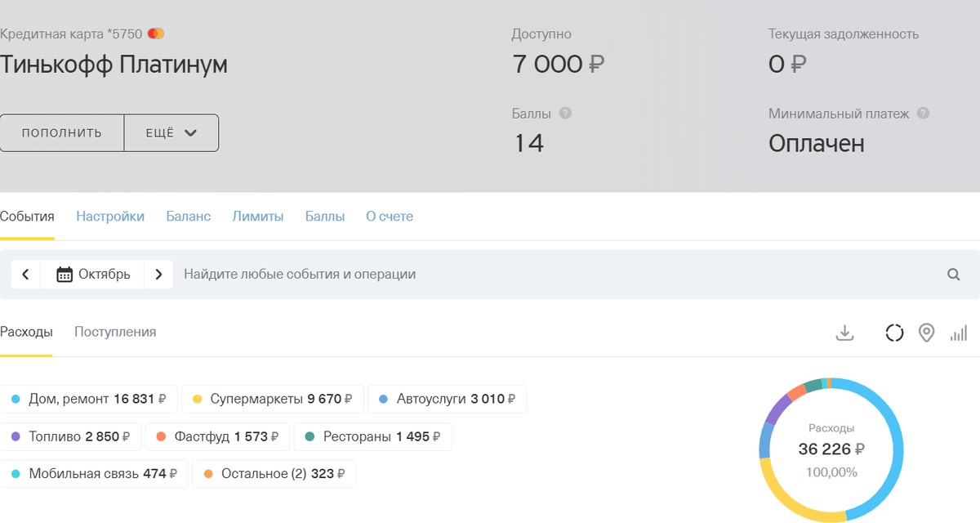Viewport: 980px width, 523px height.
Task: Expand the ЕЩЁ dropdown menu
Action: tap(171, 133)
